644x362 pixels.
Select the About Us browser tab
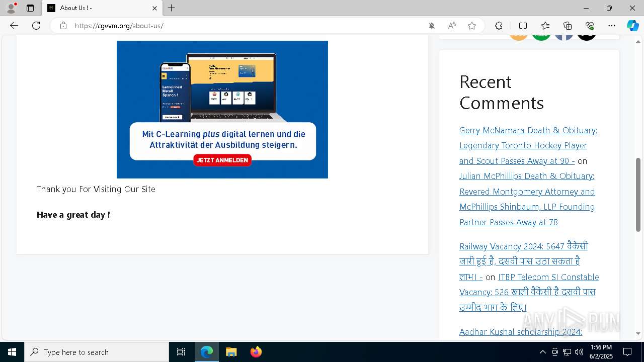coord(102,8)
